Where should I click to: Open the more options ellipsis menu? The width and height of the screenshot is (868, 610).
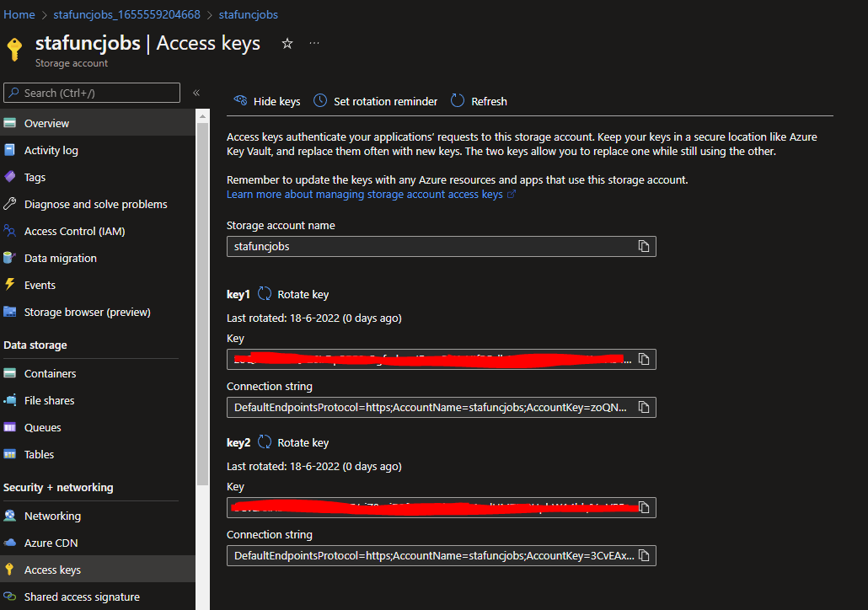[x=314, y=43]
